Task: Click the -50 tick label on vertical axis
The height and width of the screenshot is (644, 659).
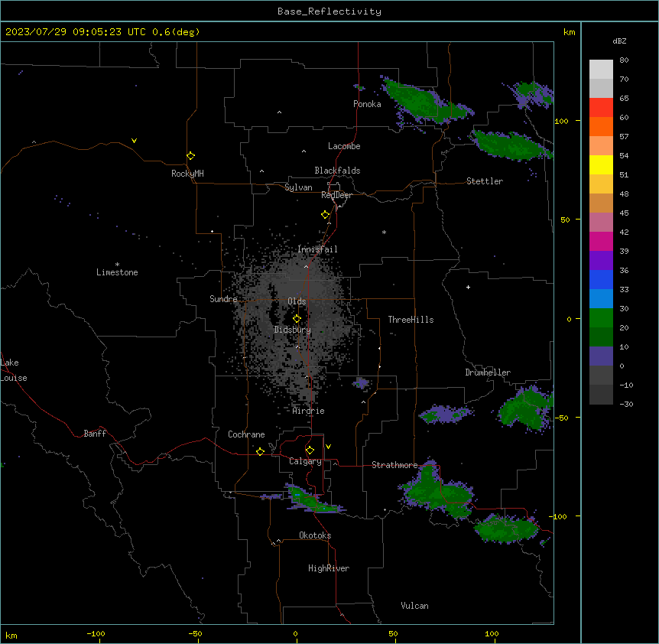Action: coord(561,418)
